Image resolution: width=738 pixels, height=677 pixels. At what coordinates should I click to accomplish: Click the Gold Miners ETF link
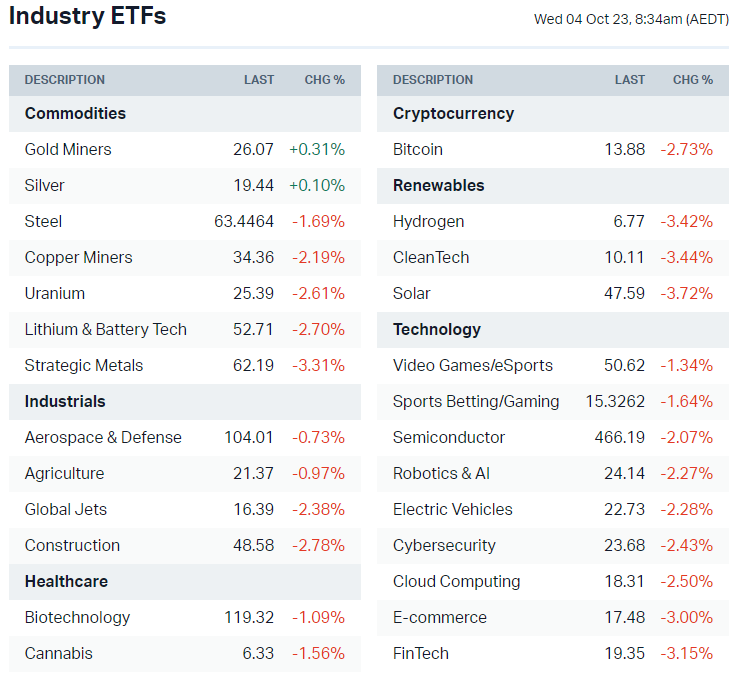coord(68,149)
